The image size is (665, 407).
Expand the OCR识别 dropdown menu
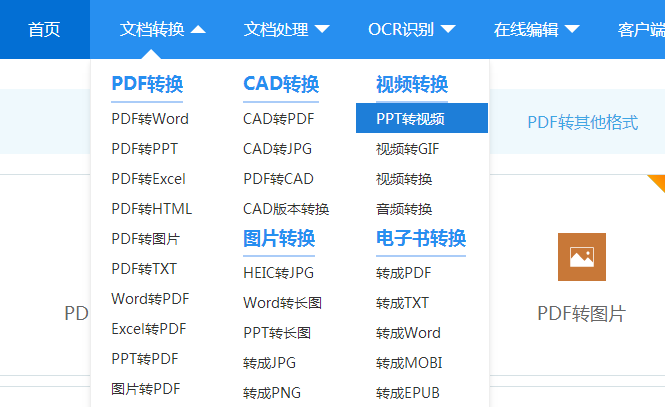click(x=411, y=29)
